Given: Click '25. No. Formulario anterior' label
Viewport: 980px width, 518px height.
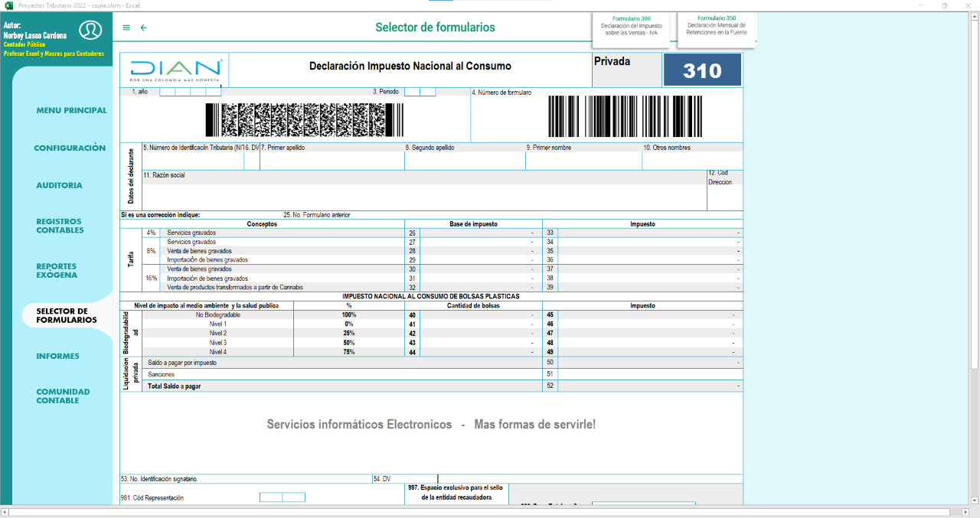Looking at the screenshot, I should (316, 215).
